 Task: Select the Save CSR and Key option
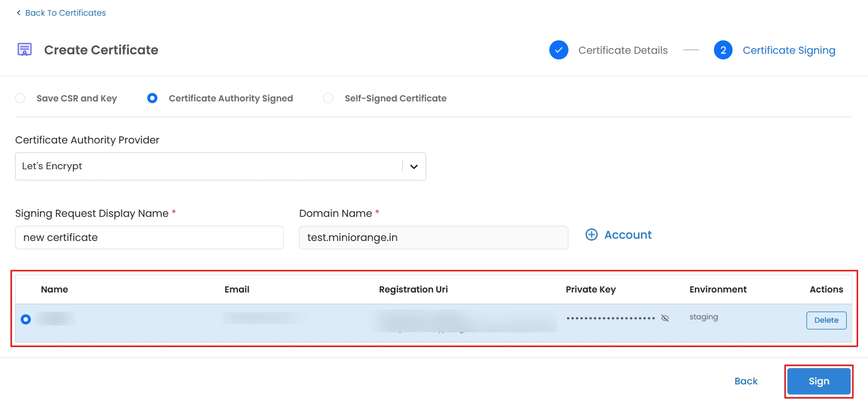pyautogui.click(x=20, y=97)
